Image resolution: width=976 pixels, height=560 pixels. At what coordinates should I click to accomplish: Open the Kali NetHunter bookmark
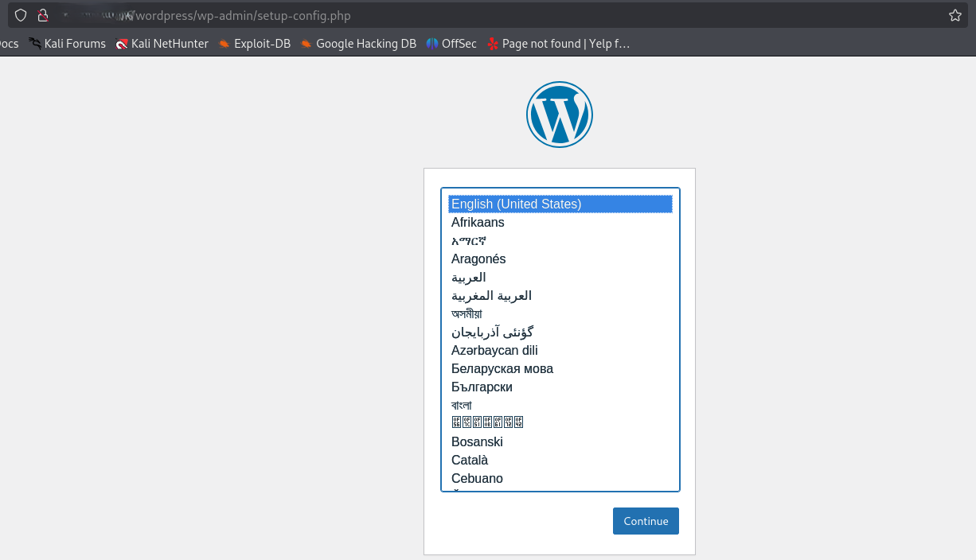(x=162, y=44)
